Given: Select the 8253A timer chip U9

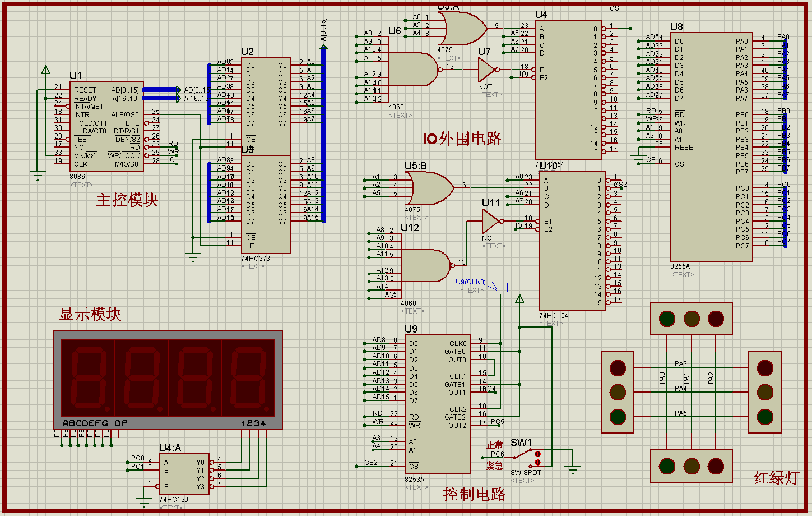Looking at the screenshot, I should click(x=438, y=404).
